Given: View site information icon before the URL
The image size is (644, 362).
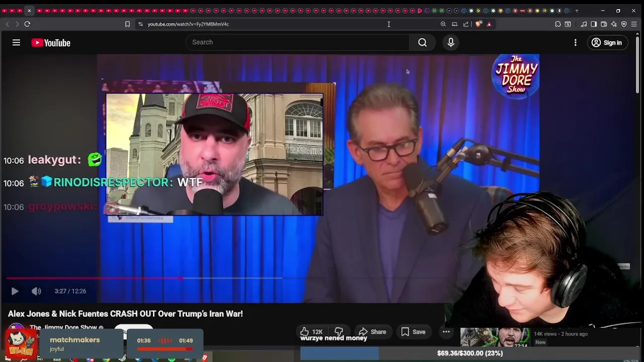Looking at the screenshot, I should click(140, 24).
